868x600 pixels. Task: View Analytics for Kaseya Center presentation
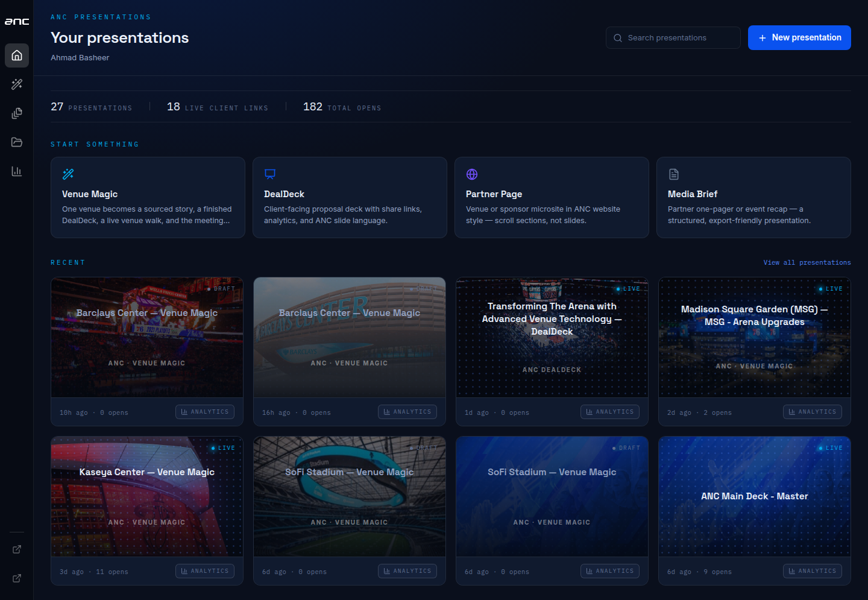tap(205, 571)
